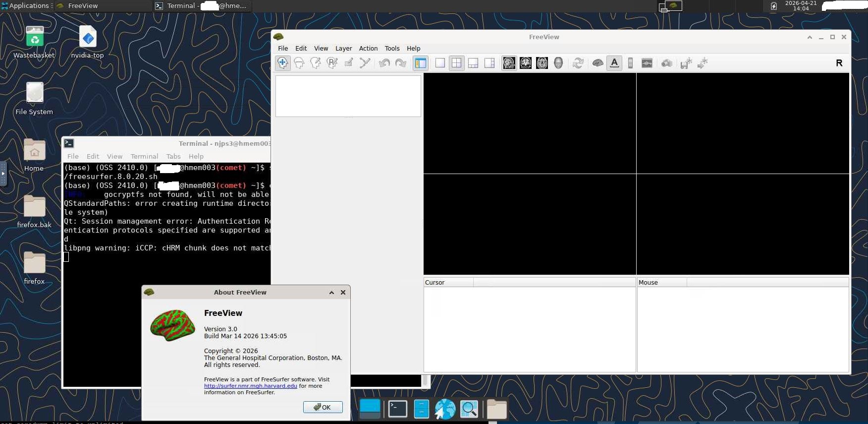This screenshot has height=424, width=868.
Task: Open the Layer menu in FreeView
Action: click(343, 48)
